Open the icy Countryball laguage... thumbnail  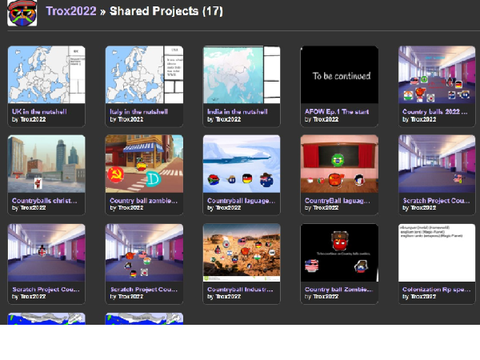point(242,164)
